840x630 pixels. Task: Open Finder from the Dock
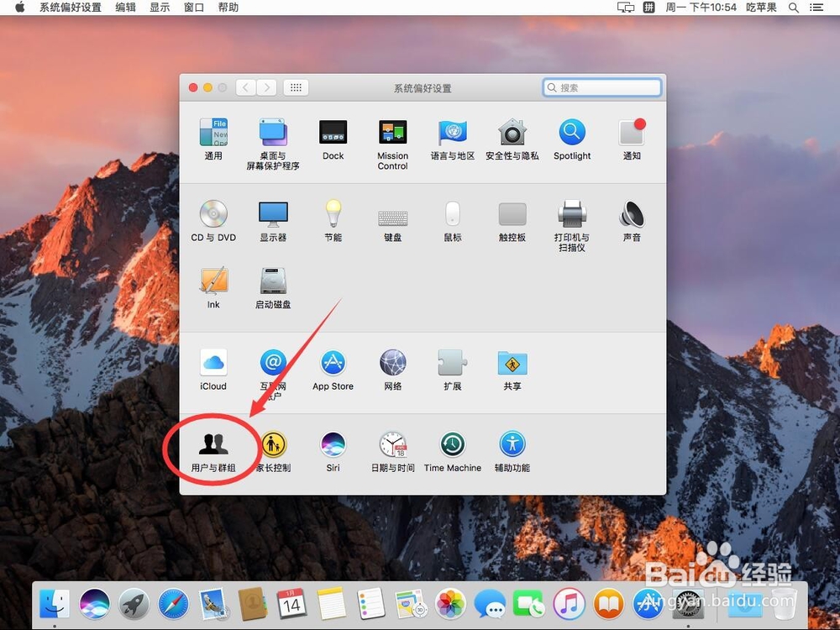coord(55,604)
